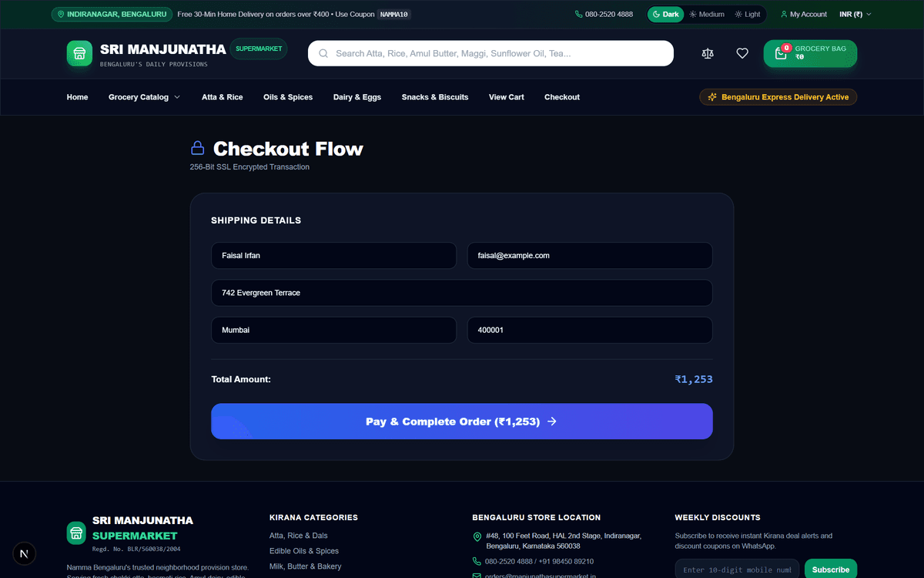The height and width of the screenshot is (578, 924).
Task: Open the Atta & Rice category
Action: (223, 97)
